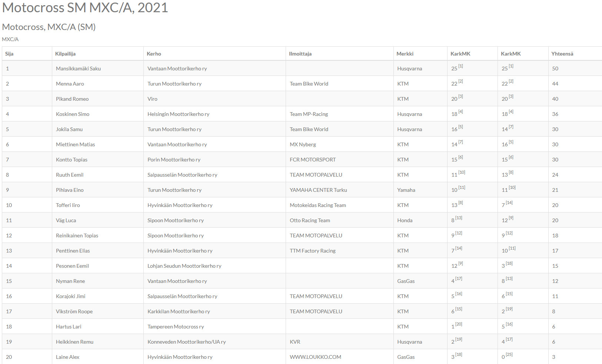The height and width of the screenshot is (364, 602).
Task: Click entrant MX Nyberg
Action: (303, 144)
